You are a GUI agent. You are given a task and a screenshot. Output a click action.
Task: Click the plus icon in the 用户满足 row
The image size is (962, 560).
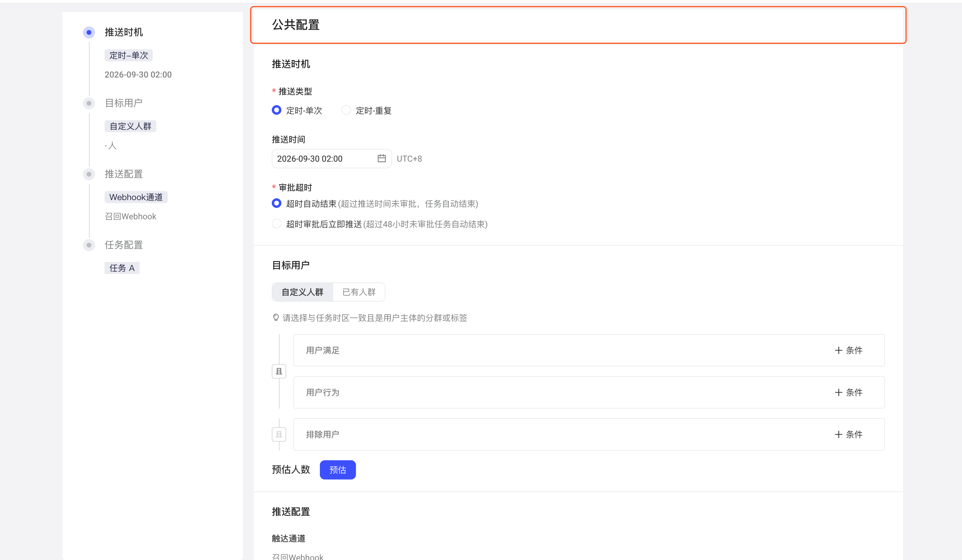point(838,350)
